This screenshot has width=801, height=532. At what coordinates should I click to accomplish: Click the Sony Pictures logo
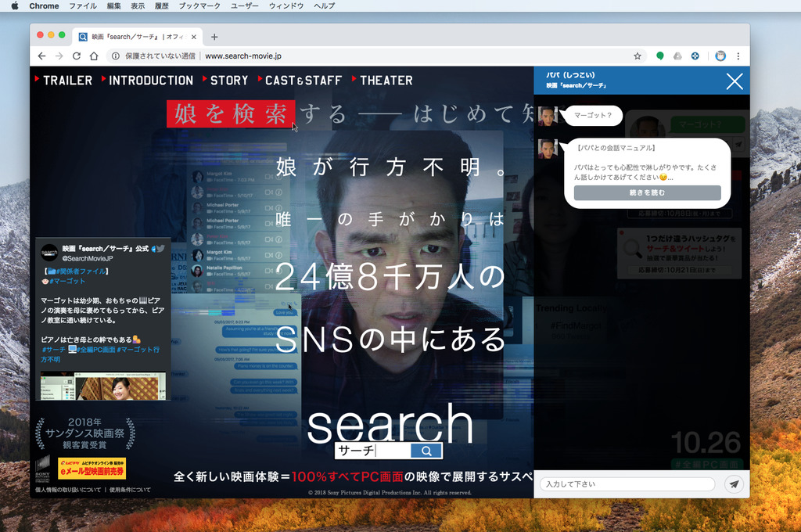43,468
